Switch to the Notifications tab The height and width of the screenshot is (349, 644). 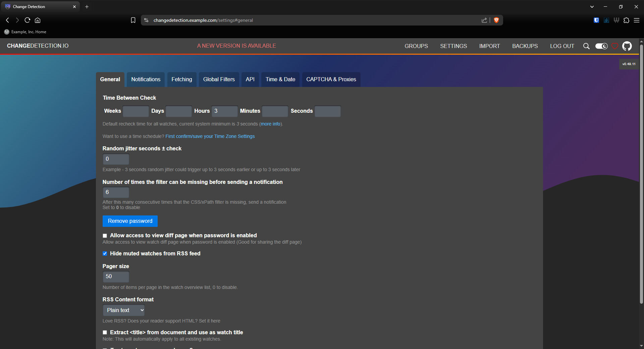[x=146, y=80]
